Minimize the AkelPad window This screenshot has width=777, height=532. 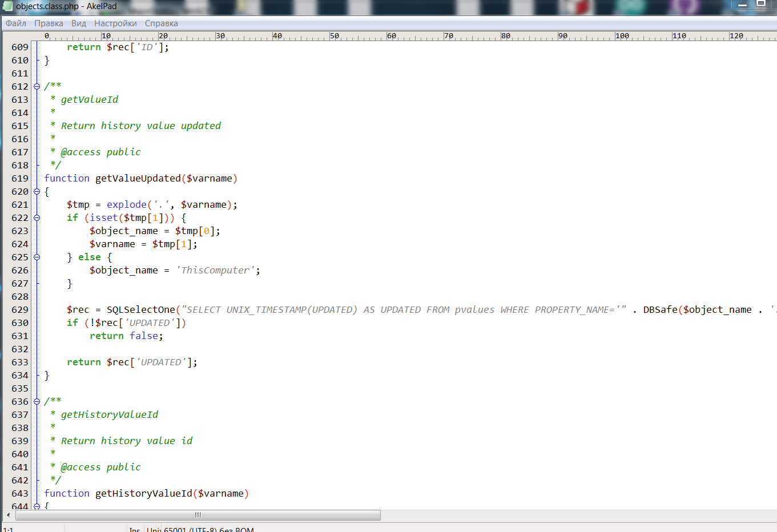[x=742, y=5]
